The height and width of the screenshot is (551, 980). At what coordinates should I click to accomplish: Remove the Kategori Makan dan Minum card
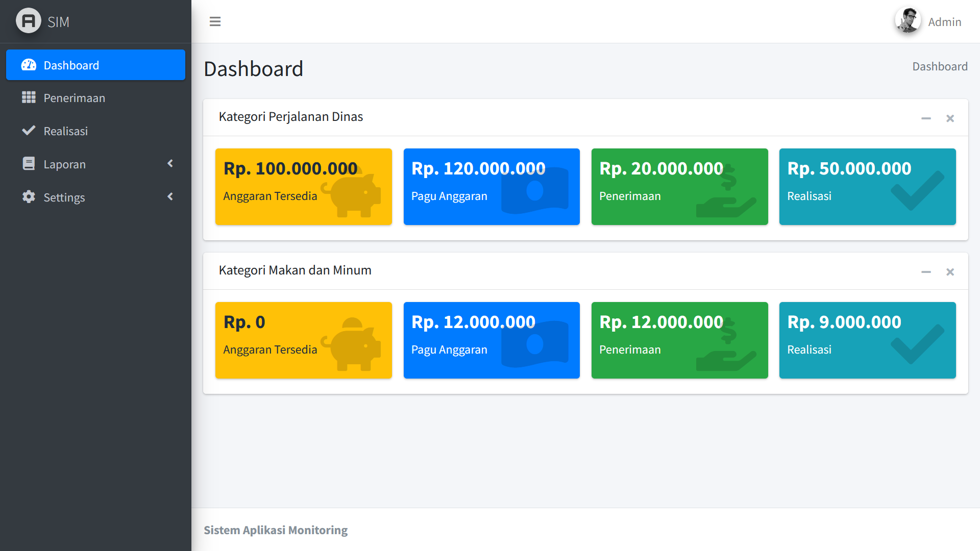click(950, 272)
